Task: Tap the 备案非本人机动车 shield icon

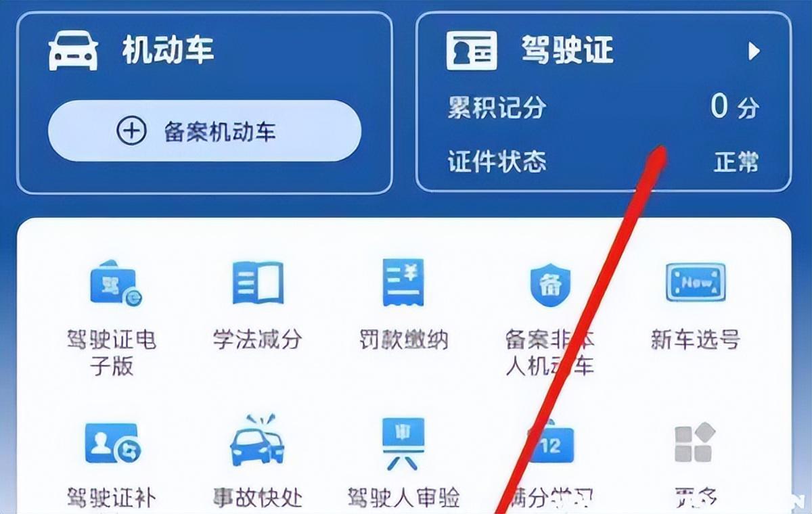Action: pyautogui.click(x=550, y=283)
